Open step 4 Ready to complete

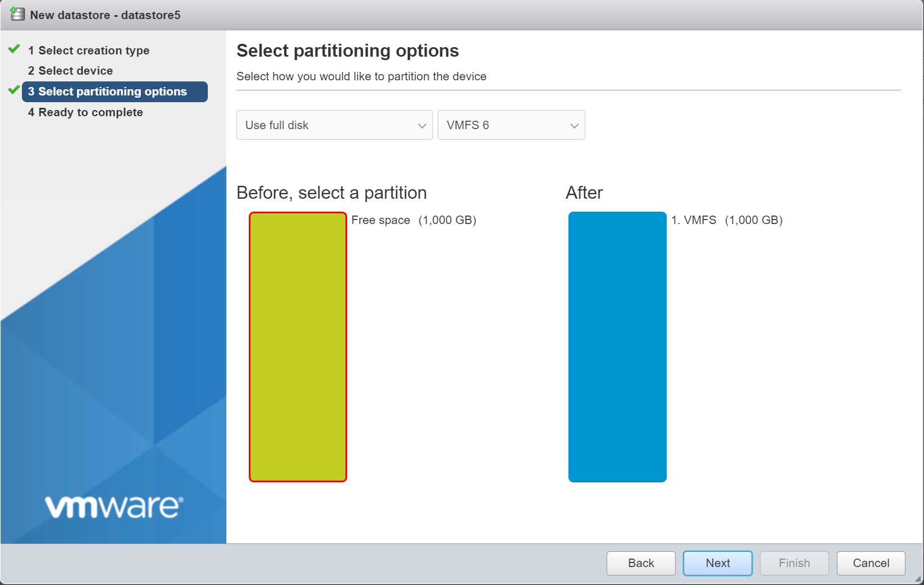85,112
